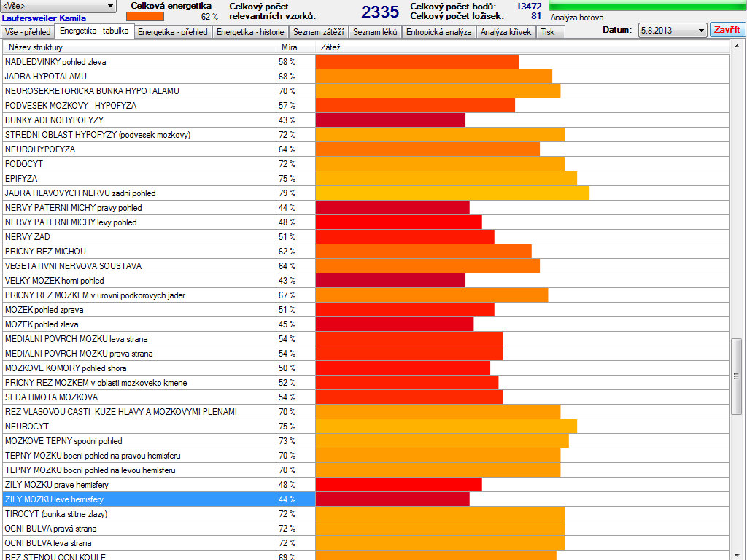Select ZILY MOZKU prave hemisfery row
This screenshot has height=560, width=747.
[366, 485]
